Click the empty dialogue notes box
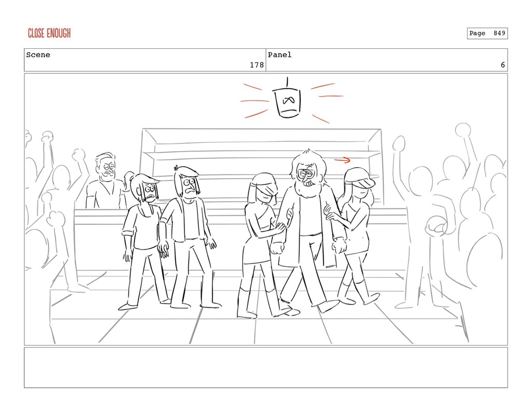532x412 pixels. pos(266,367)
